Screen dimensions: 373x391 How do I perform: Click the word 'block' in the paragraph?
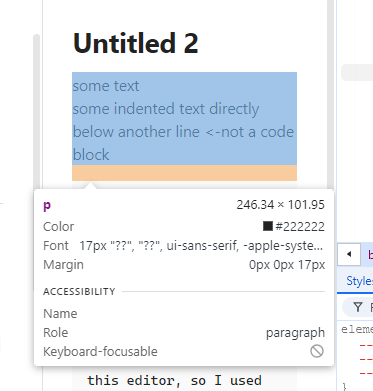pyautogui.click(x=91, y=155)
